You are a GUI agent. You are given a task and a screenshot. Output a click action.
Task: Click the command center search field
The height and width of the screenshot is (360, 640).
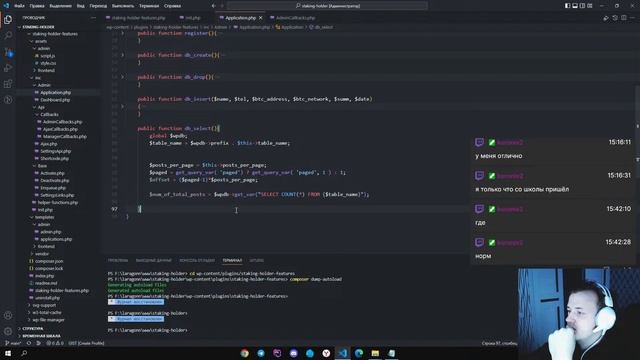327,6
